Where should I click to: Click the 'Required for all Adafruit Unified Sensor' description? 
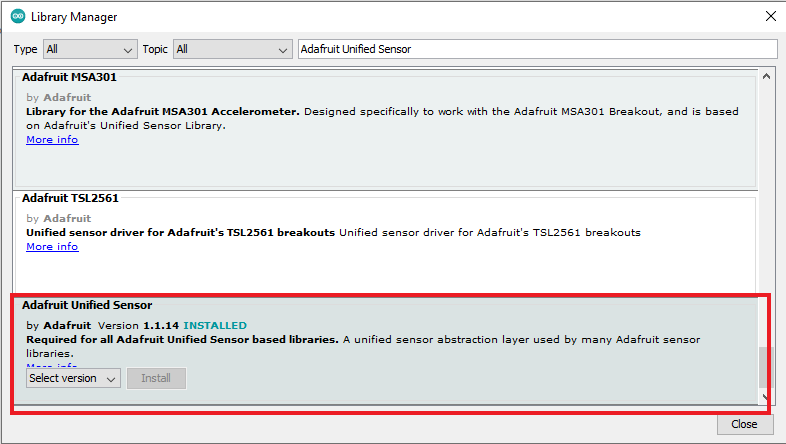point(363,346)
